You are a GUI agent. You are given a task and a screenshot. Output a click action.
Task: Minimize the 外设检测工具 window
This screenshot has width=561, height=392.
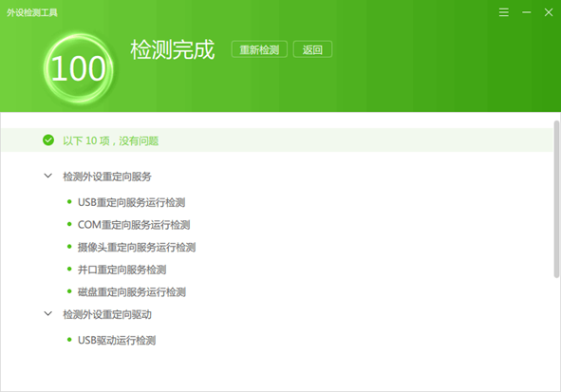tap(526, 12)
